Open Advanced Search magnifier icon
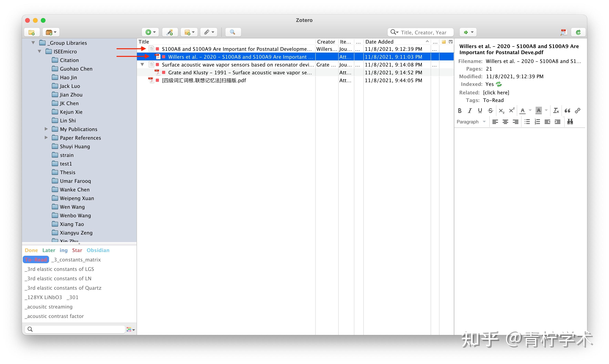 tap(233, 32)
